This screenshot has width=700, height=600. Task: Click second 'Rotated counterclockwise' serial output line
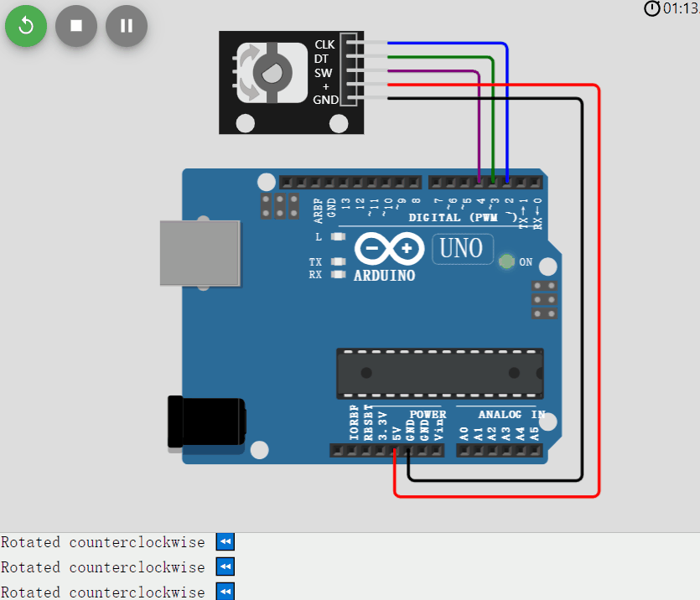point(102,567)
